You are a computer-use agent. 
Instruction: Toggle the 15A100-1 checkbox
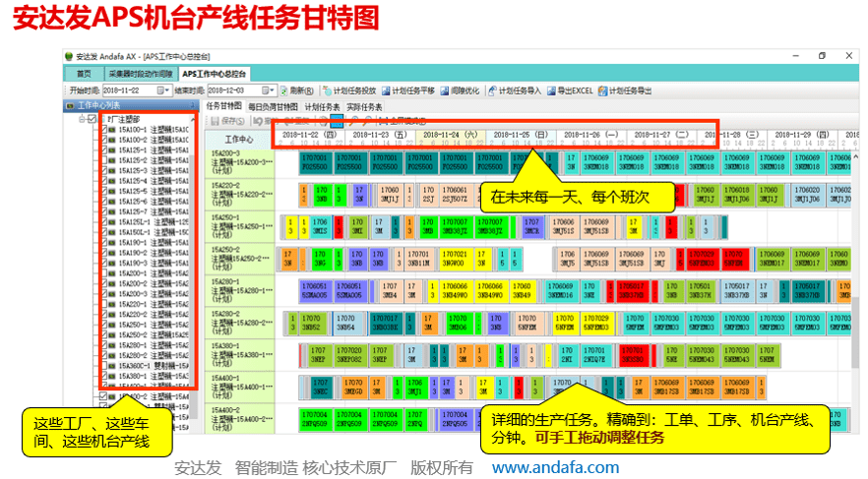(x=103, y=130)
